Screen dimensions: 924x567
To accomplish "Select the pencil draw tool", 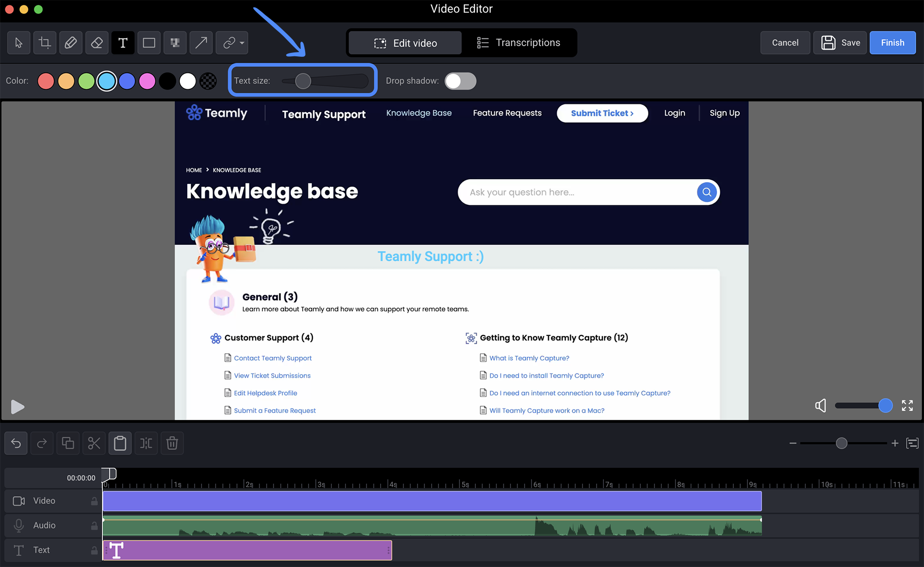I will tap(71, 43).
